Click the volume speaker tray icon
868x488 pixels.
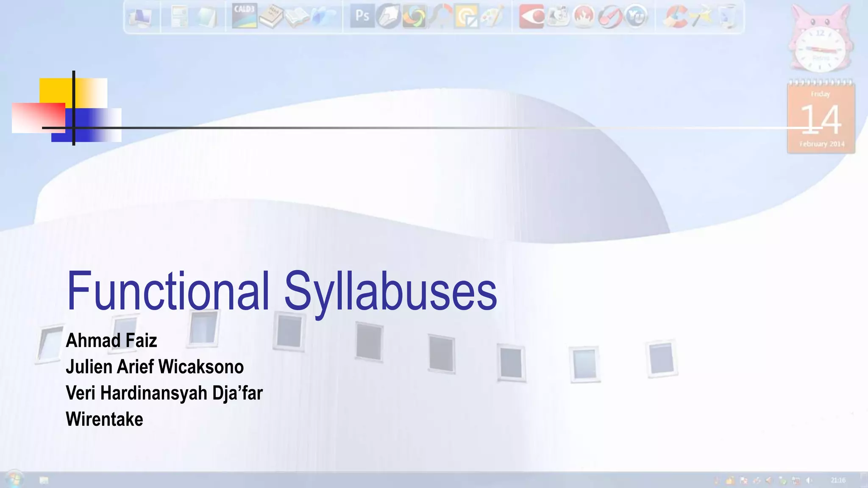click(809, 480)
